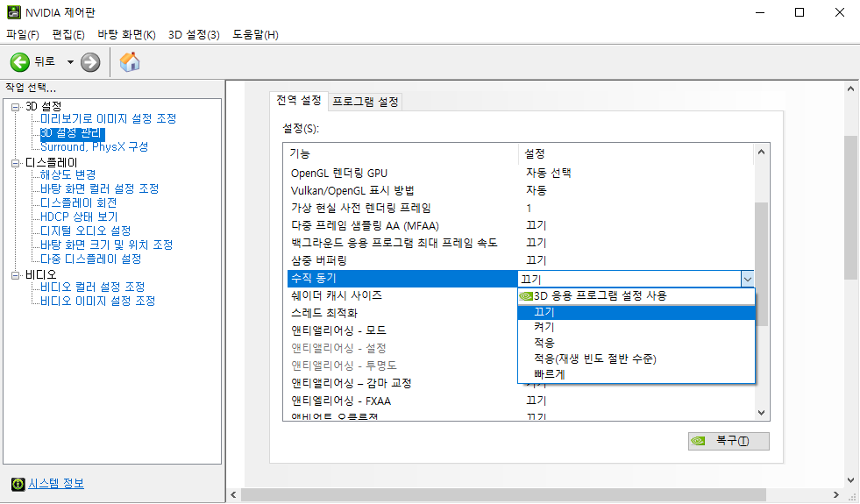
Task: Select the 스레드 최적화 row
Action: coord(402,313)
